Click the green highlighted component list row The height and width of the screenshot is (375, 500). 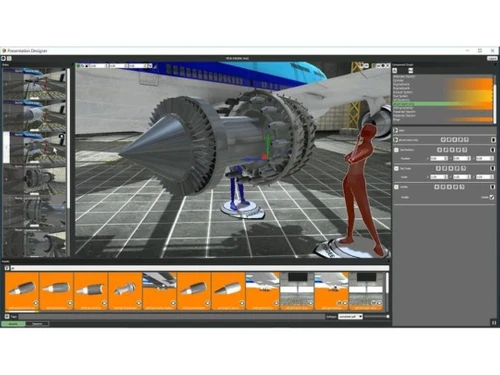coord(442,104)
